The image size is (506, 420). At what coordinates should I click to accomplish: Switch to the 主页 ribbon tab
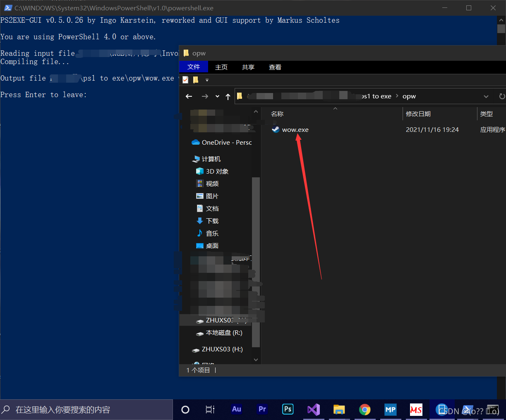click(x=221, y=67)
